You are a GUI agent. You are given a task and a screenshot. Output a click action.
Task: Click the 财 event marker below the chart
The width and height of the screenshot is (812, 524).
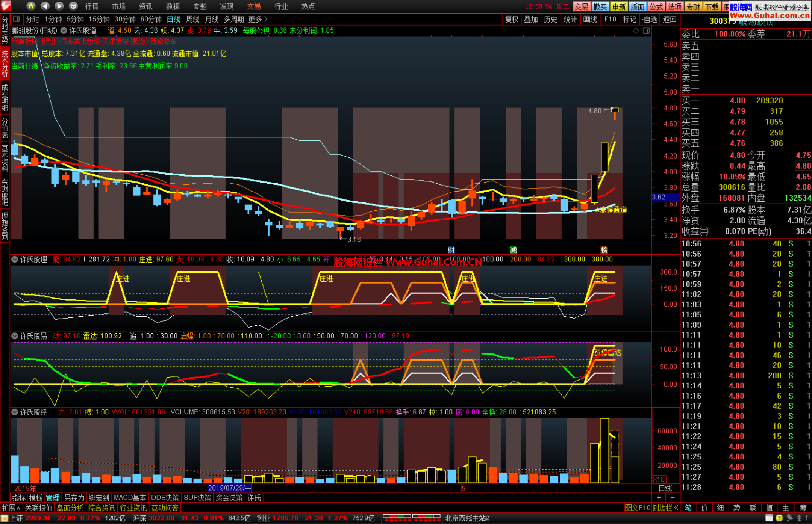point(451,250)
